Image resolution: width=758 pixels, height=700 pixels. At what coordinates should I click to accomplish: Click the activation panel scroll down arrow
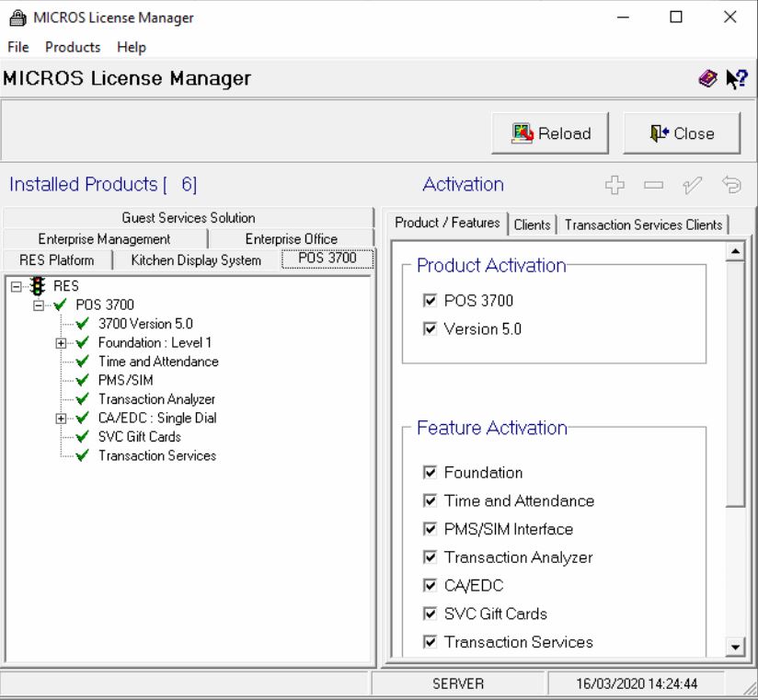coord(735,647)
